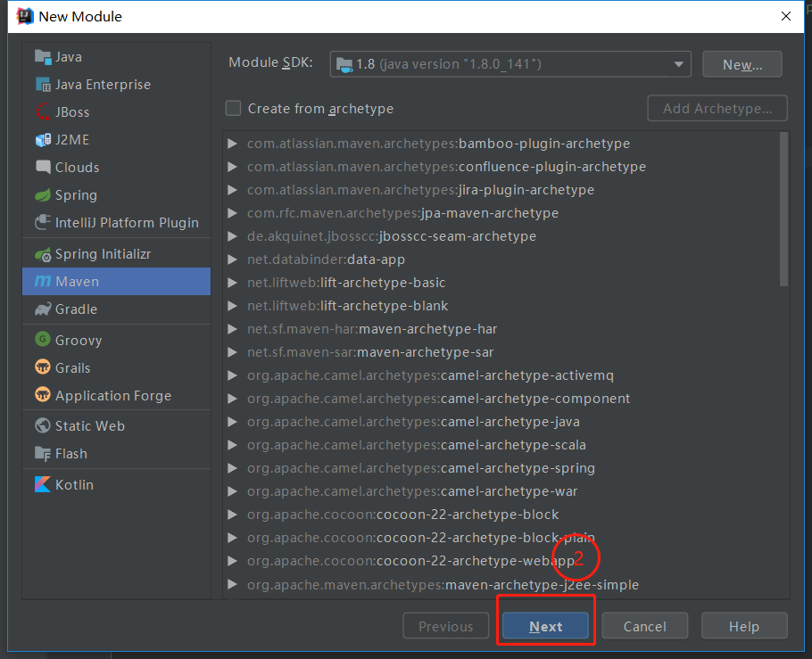Expand cocoon-22-archetype-block-plain node arrow
This screenshot has height=659, width=812.
coord(233,538)
